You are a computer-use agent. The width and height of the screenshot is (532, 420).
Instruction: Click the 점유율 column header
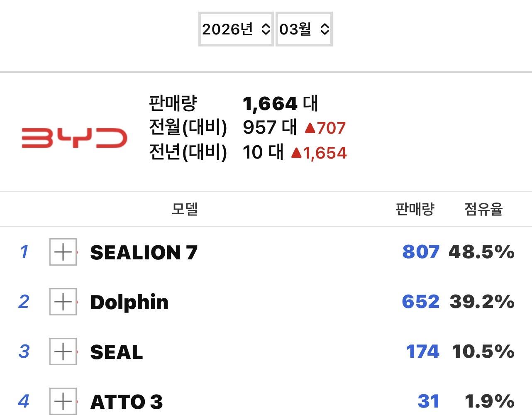coord(483,209)
